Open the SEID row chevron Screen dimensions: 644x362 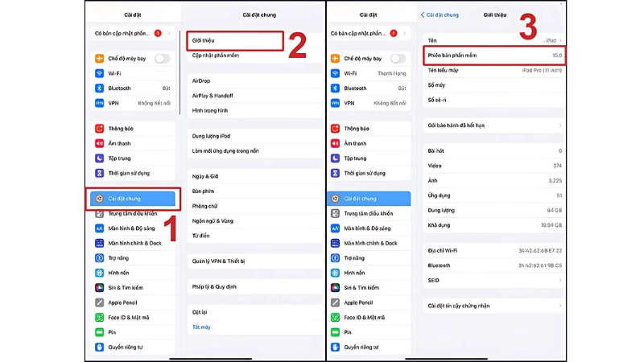pos(560,280)
